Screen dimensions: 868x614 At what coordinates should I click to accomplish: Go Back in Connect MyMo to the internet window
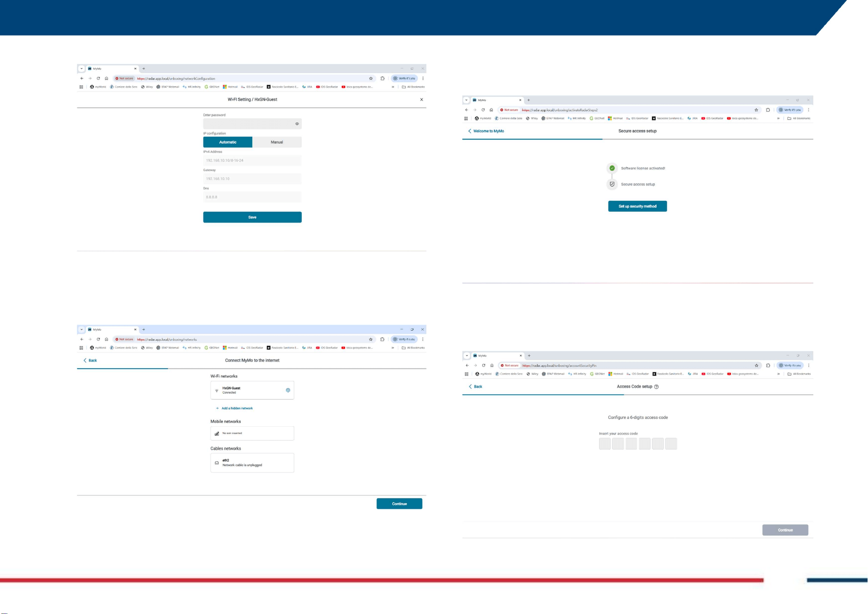click(x=90, y=360)
